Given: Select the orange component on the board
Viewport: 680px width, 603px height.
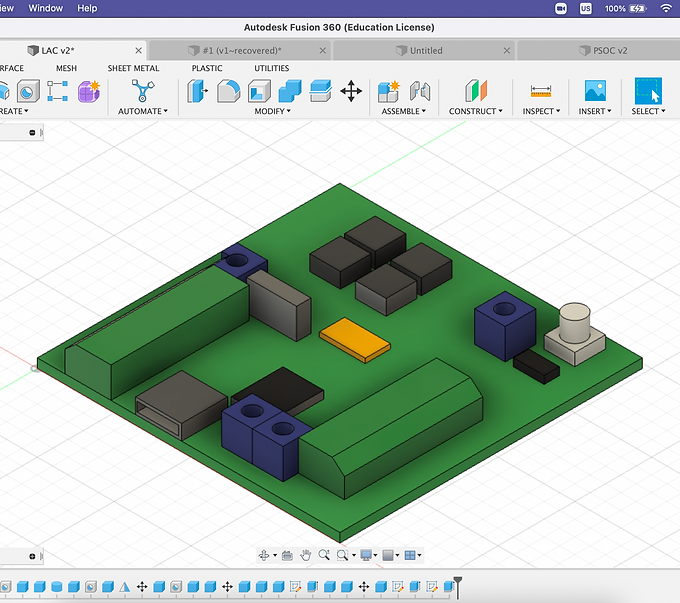Looking at the screenshot, I should (355, 340).
